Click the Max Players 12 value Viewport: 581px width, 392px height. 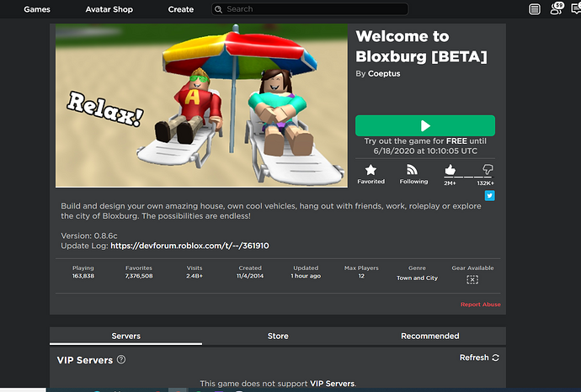tap(361, 276)
